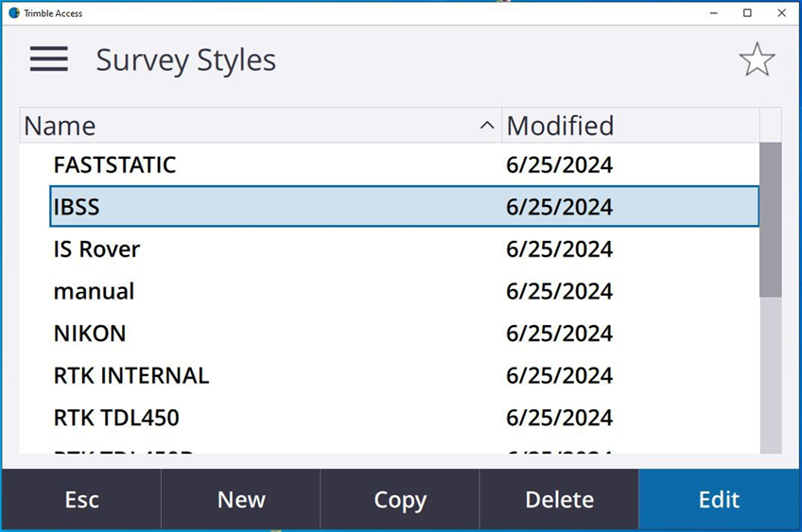The height and width of the screenshot is (532, 802).
Task: Highlight the RTK INTERNAL survey style
Action: [x=131, y=375]
